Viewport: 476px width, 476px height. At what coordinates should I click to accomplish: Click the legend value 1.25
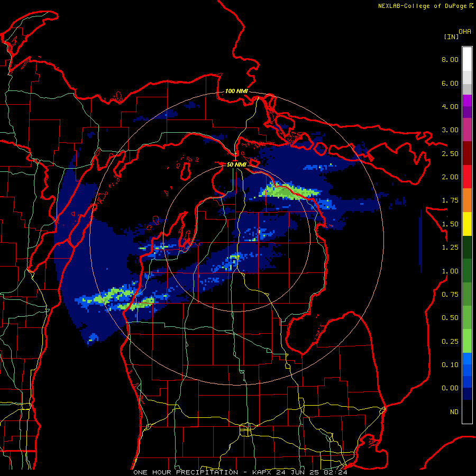click(x=450, y=248)
